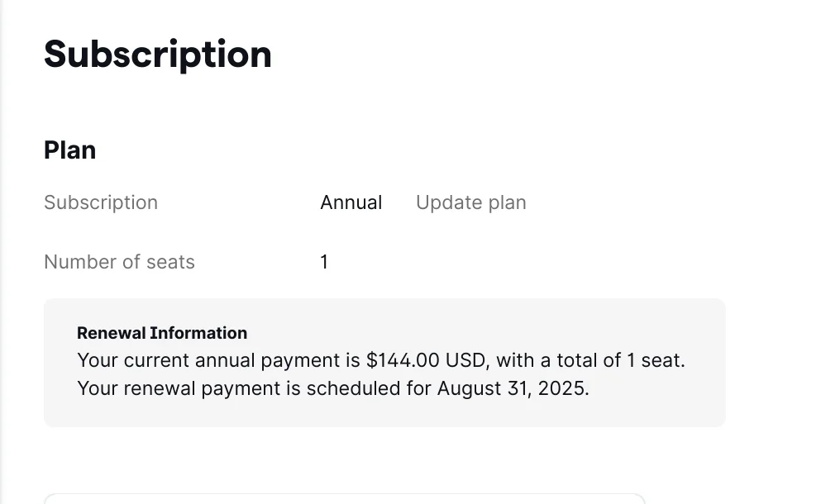Click the bordered card below Renewal Information

point(345,498)
